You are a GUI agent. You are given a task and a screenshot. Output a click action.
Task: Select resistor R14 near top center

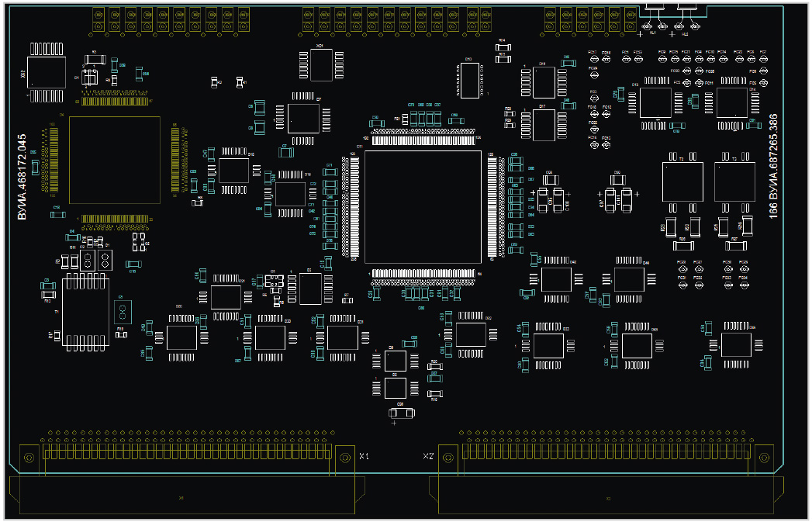503,47
